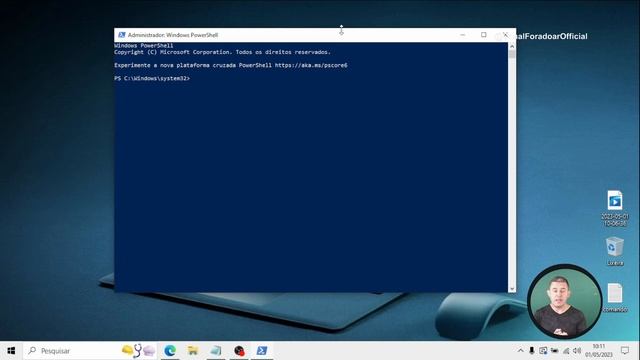Viewport: 640px width, 360px height.
Task: Click the PS C:\Windows\system32> prompt line
Action: coord(152,78)
